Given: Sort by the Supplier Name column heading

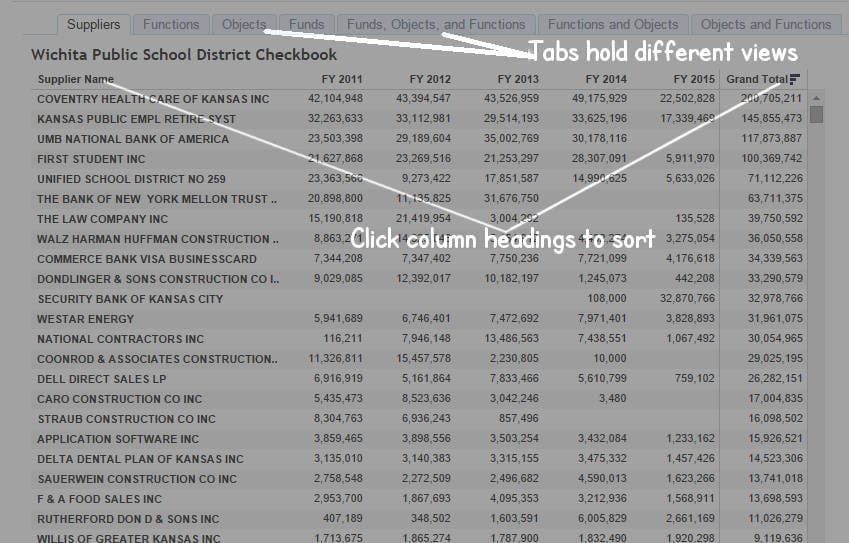Looking at the screenshot, I should point(76,79).
